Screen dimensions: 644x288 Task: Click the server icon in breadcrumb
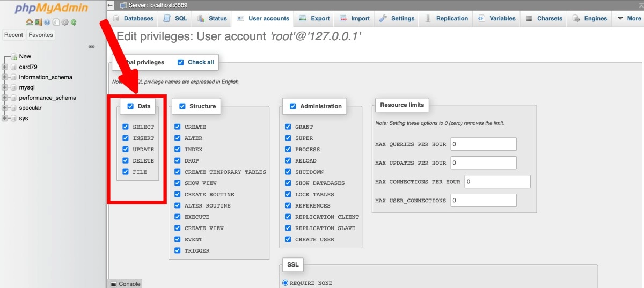click(123, 5)
